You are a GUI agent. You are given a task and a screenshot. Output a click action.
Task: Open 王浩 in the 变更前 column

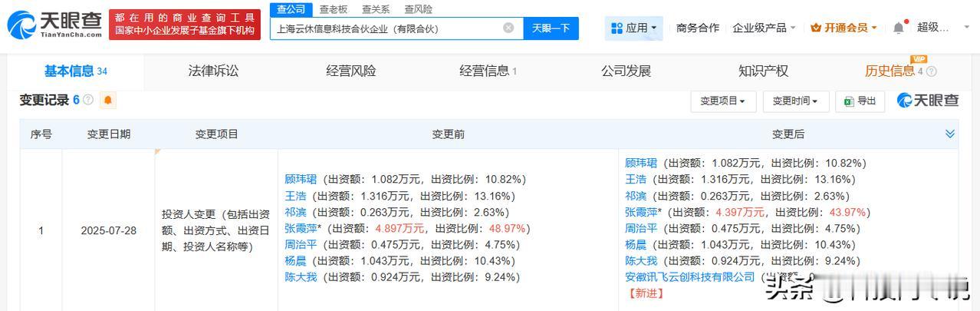(x=295, y=196)
